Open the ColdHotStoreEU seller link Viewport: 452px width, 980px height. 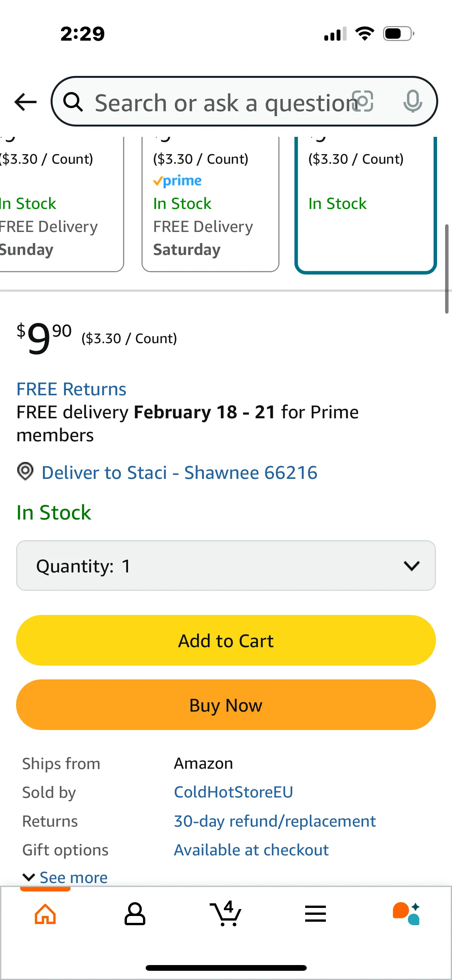(x=233, y=792)
